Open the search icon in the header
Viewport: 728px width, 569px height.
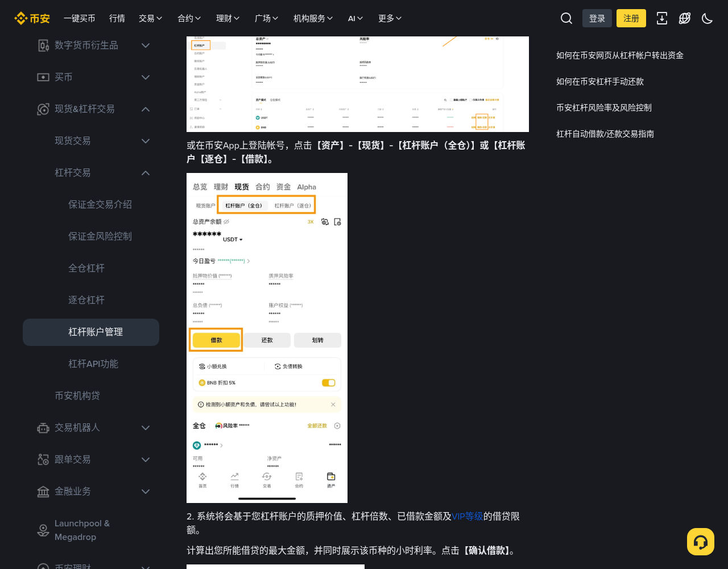(x=566, y=18)
